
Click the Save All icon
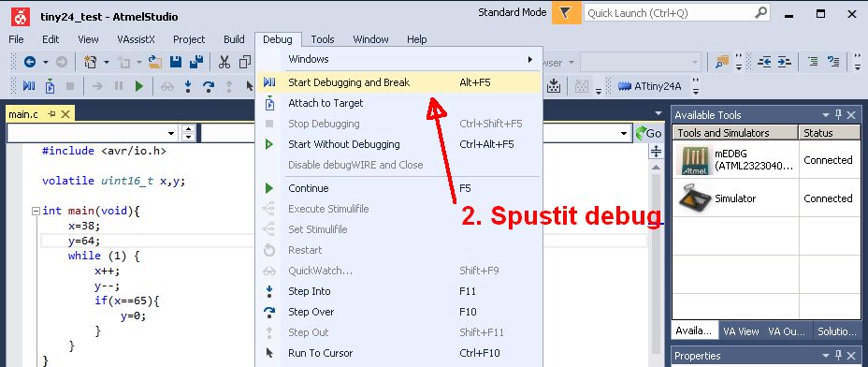pos(196,62)
